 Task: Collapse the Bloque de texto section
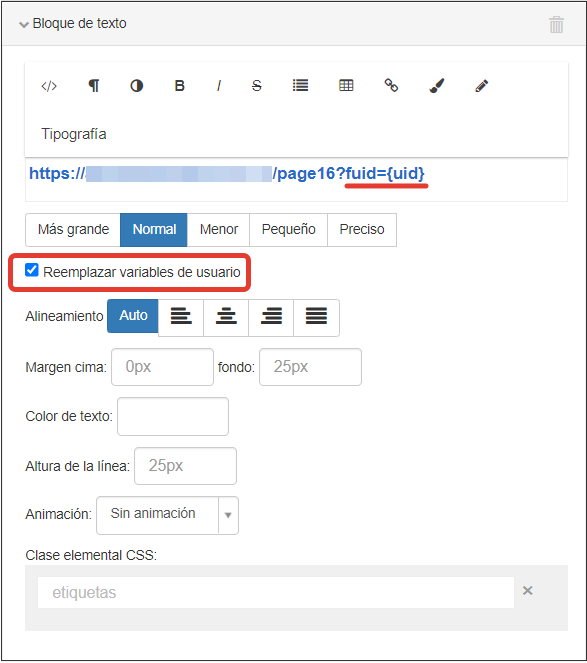tap(24, 25)
